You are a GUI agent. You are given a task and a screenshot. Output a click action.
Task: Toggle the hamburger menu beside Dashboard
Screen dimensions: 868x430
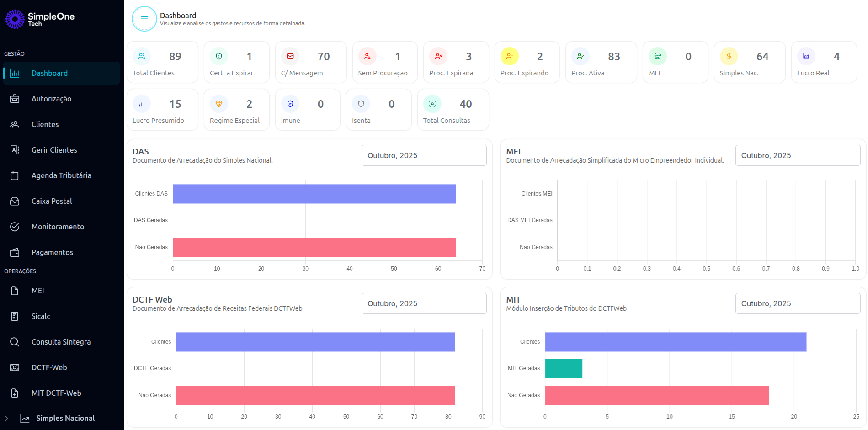pyautogui.click(x=144, y=19)
